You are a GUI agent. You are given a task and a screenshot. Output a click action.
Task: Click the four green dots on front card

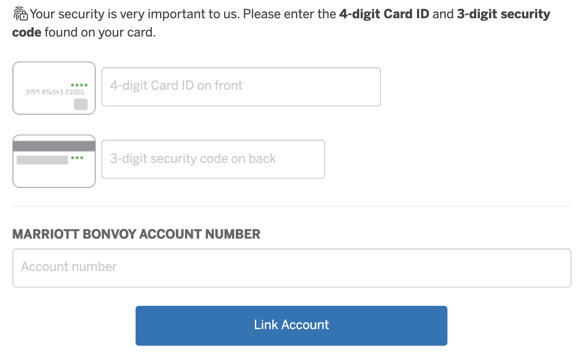[79, 85]
